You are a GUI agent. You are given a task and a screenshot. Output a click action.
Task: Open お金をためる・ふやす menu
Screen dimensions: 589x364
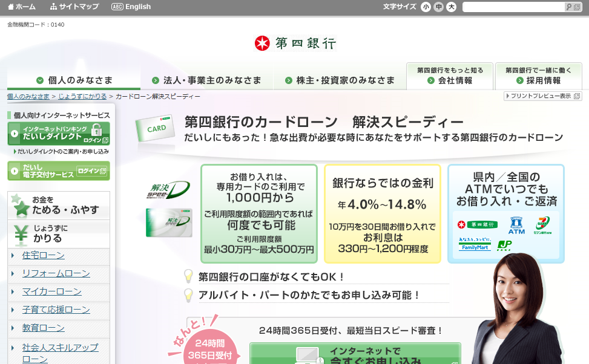pos(59,206)
